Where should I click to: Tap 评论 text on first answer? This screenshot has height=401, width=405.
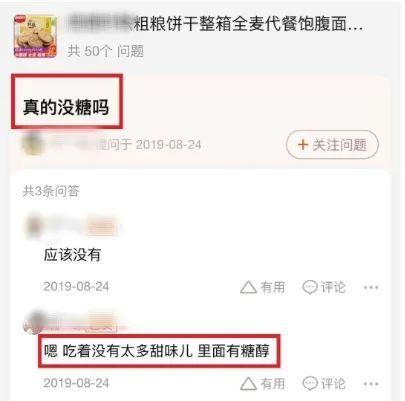pos(333,287)
